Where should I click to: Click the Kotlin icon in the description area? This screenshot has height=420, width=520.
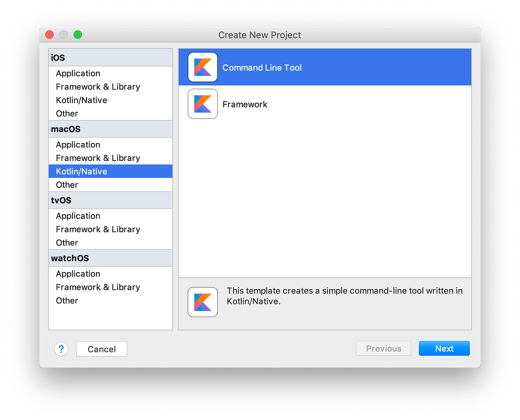(203, 302)
